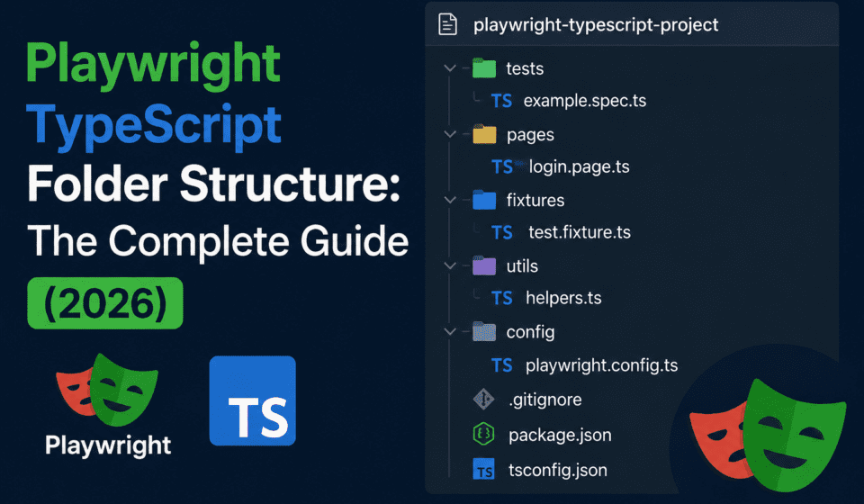
Task: Collapse the utils folder chevron
Action: pos(450,265)
